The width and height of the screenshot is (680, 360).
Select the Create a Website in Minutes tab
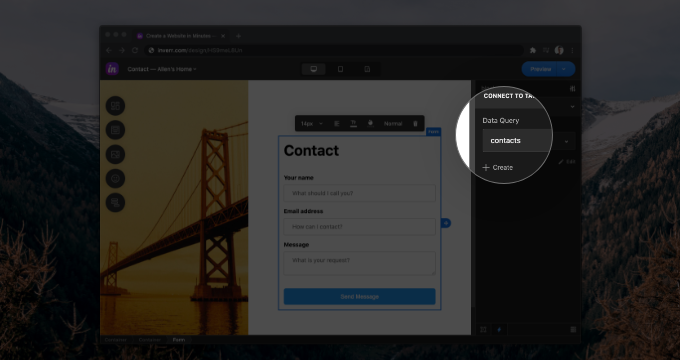pos(181,36)
